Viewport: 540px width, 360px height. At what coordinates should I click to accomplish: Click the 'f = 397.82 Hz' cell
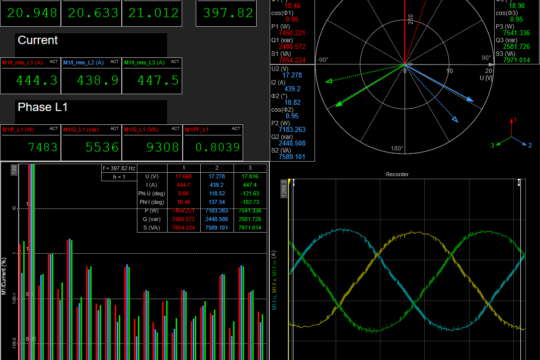click(119, 168)
